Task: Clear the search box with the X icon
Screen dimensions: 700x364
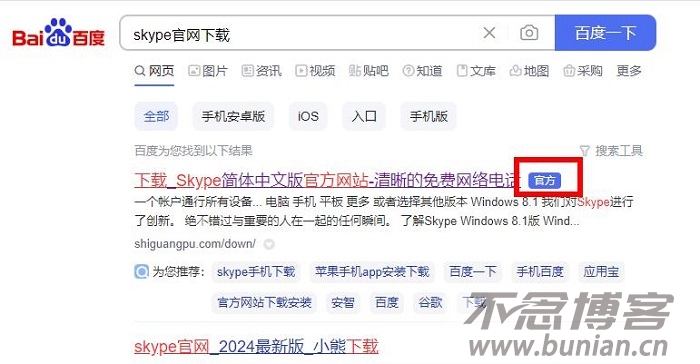Action: click(490, 33)
